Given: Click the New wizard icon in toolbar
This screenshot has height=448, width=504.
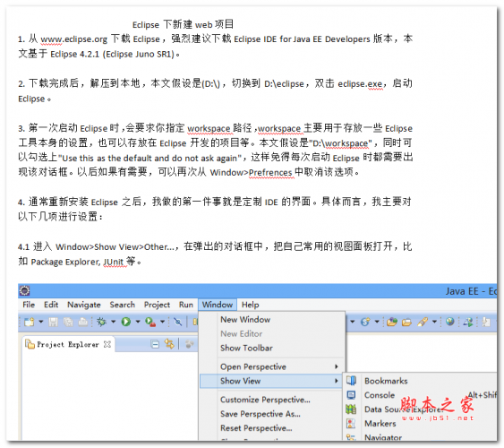Looking at the screenshot, I should point(29,322).
